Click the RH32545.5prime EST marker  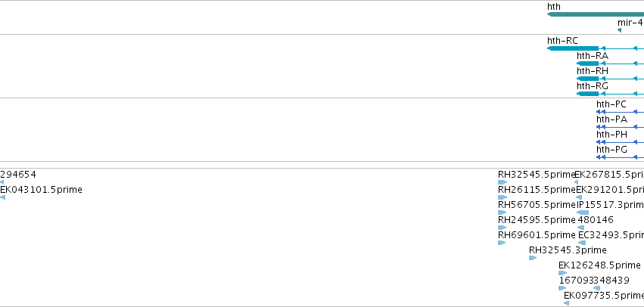(x=502, y=182)
